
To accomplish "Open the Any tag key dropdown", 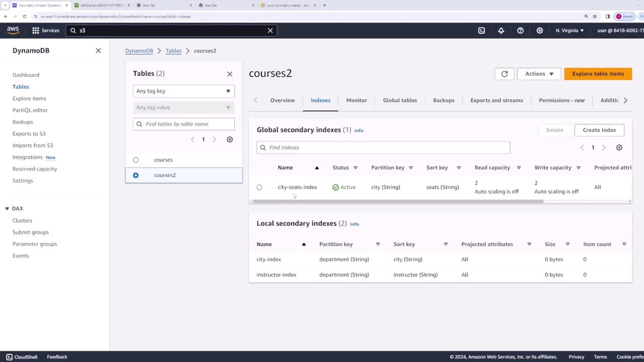I will point(184,92).
